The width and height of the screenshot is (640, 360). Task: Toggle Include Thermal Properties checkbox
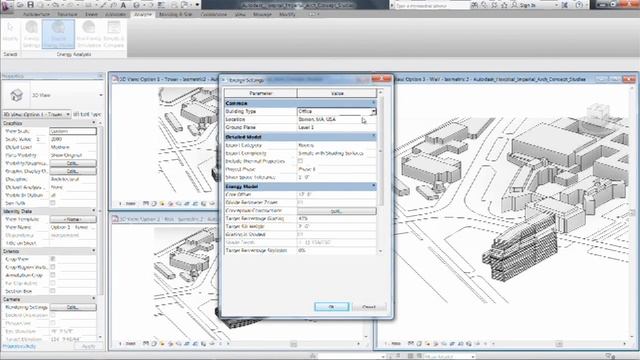coord(300,161)
